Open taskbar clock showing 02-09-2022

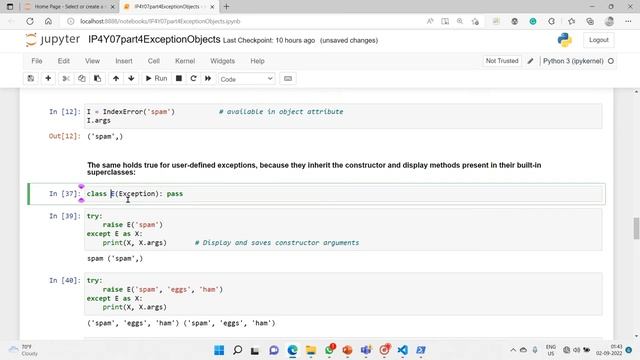point(609,350)
